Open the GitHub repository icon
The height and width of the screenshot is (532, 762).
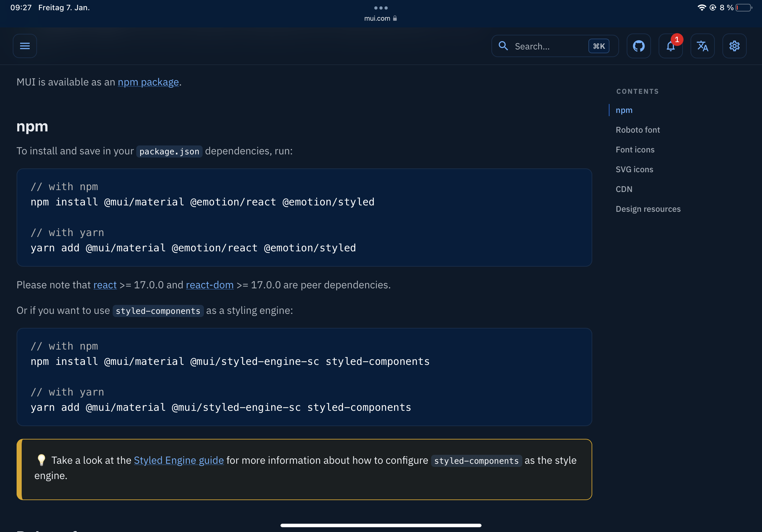(x=638, y=46)
